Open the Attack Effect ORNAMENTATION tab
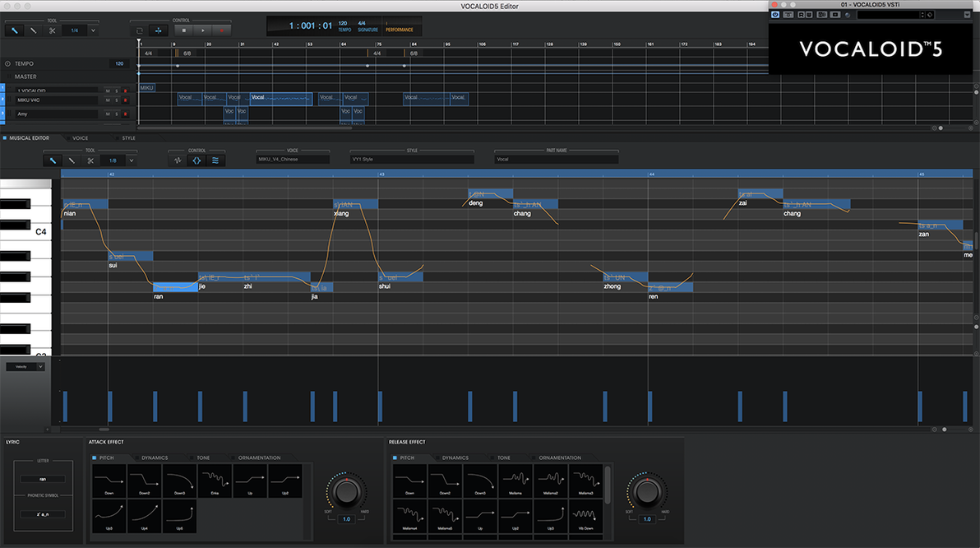This screenshot has height=548, width=980. (259, 458)
